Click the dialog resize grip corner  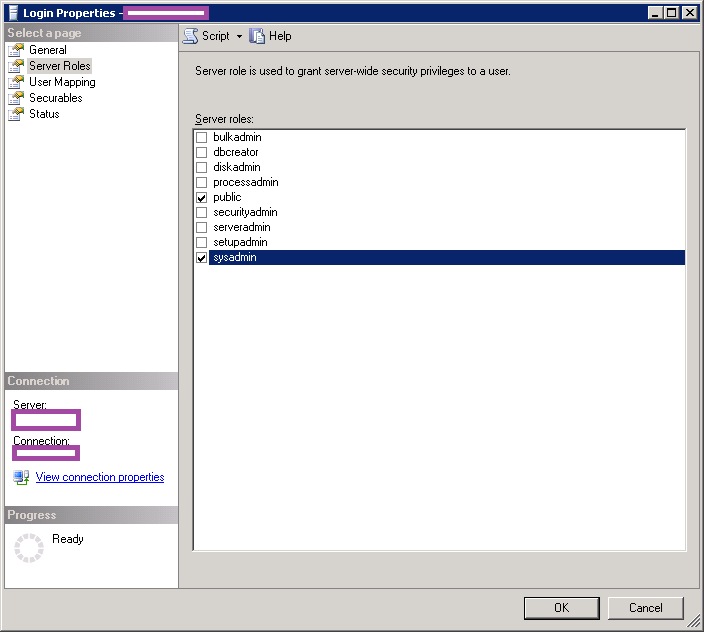[x=695, y=621]
